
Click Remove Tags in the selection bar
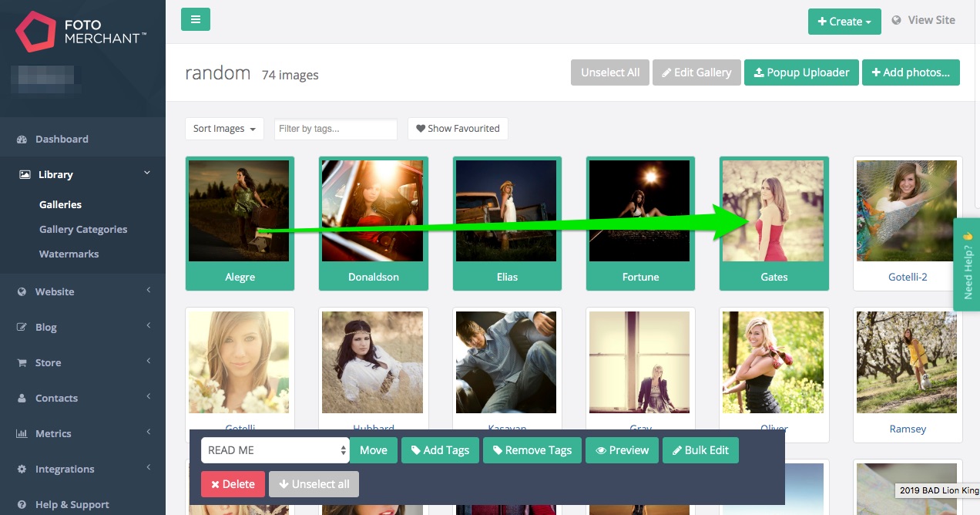coord(532,450)
